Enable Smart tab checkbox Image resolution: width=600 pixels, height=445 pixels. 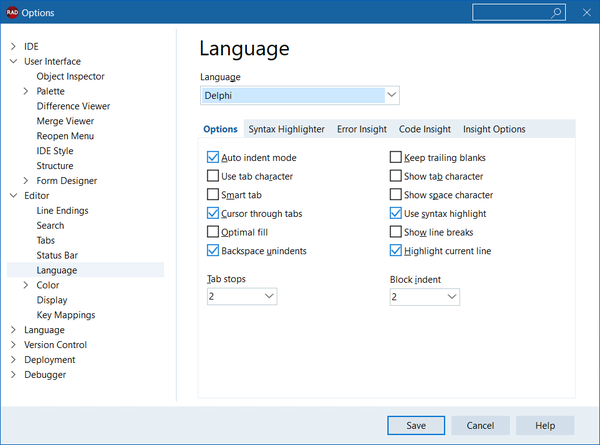coord(213,195)
